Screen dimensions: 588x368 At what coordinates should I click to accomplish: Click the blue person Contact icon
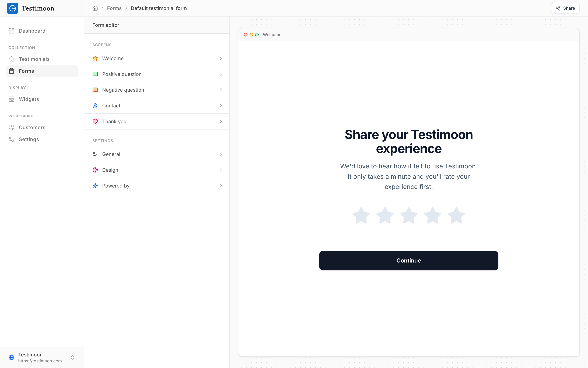pyautogui.click(x=95, y=106)
